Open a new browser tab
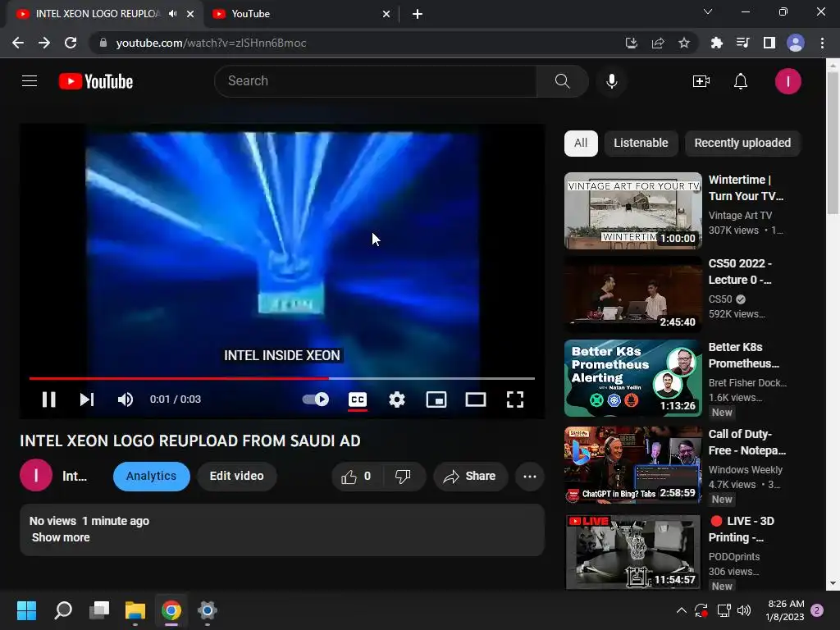Image resolution: width=840 pixels, height=630 pixels. point(418,14)
